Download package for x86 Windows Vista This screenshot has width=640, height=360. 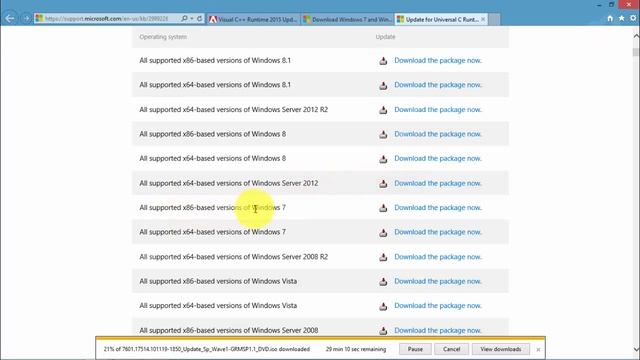438,281
